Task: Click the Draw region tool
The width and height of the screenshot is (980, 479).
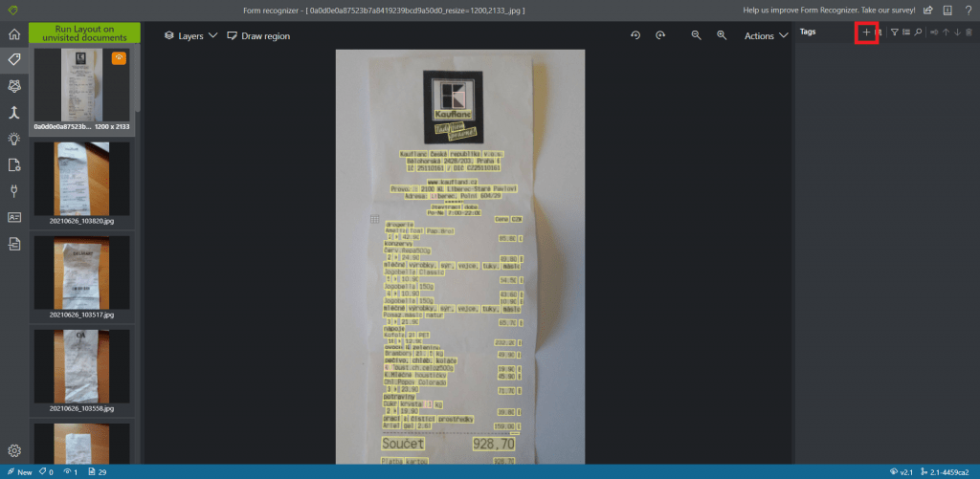Action: coord(258,36)
